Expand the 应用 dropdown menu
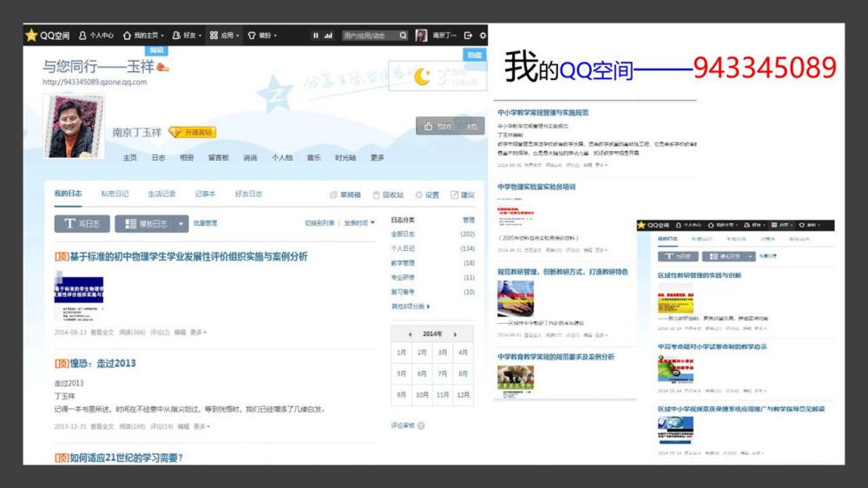868x488 pixels. coord(228,36)
